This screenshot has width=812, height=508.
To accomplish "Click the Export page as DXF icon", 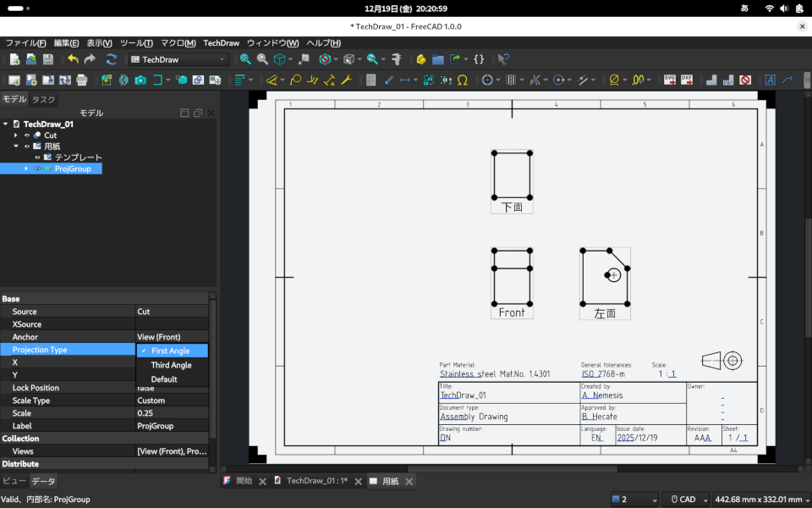I will point(686,80).
